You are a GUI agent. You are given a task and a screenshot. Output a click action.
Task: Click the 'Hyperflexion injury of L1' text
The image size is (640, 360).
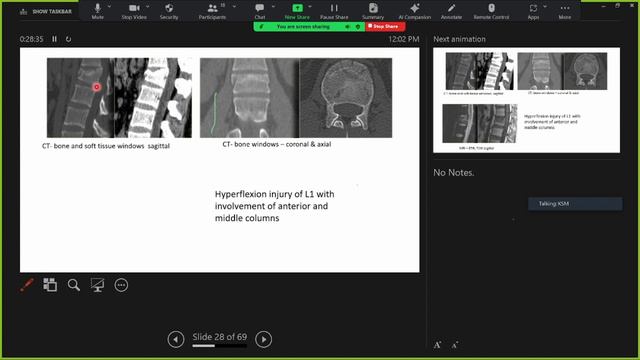point(274,206)
